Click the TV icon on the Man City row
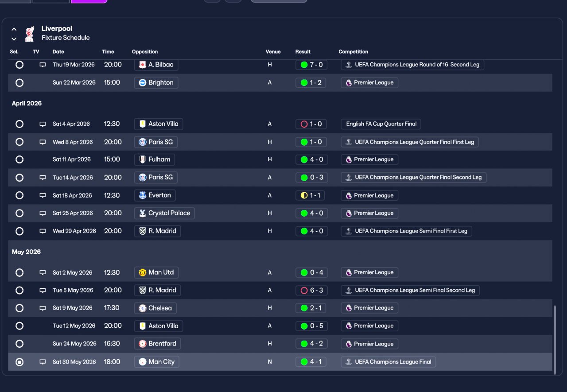 click(x=43, y=362)
